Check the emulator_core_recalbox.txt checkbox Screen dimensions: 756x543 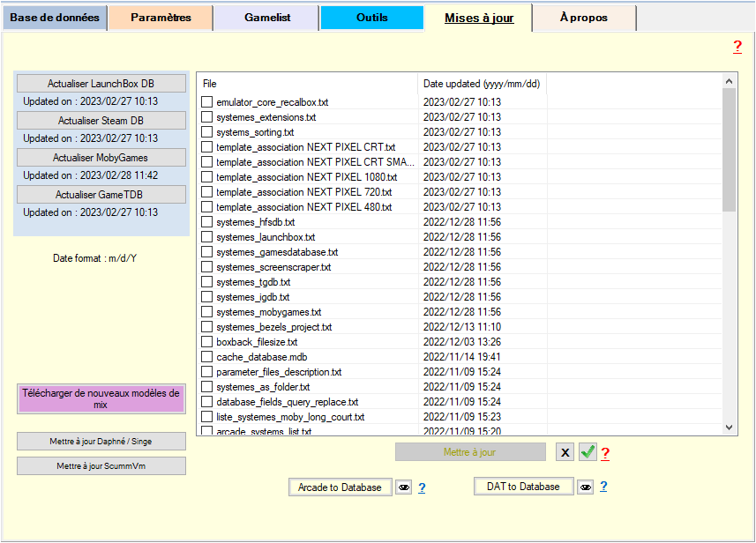tap(206, 102)
